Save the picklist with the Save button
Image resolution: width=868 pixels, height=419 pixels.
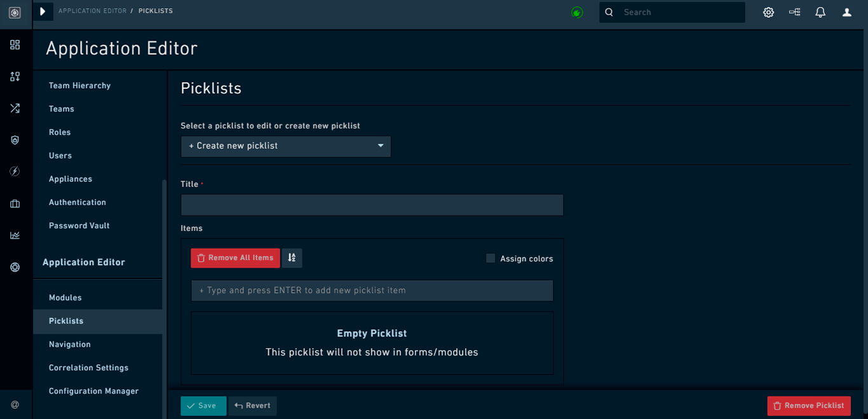[x=203, y=406]
